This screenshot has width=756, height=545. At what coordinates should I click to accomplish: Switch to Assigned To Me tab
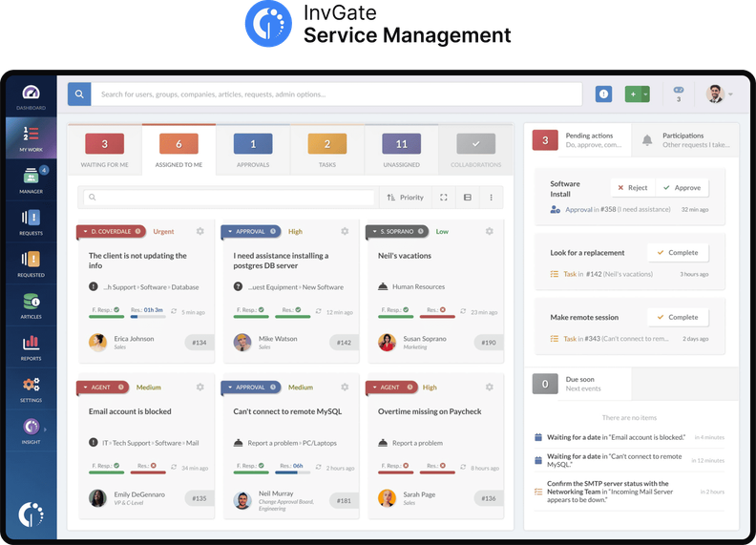click(x=178, y=150)
